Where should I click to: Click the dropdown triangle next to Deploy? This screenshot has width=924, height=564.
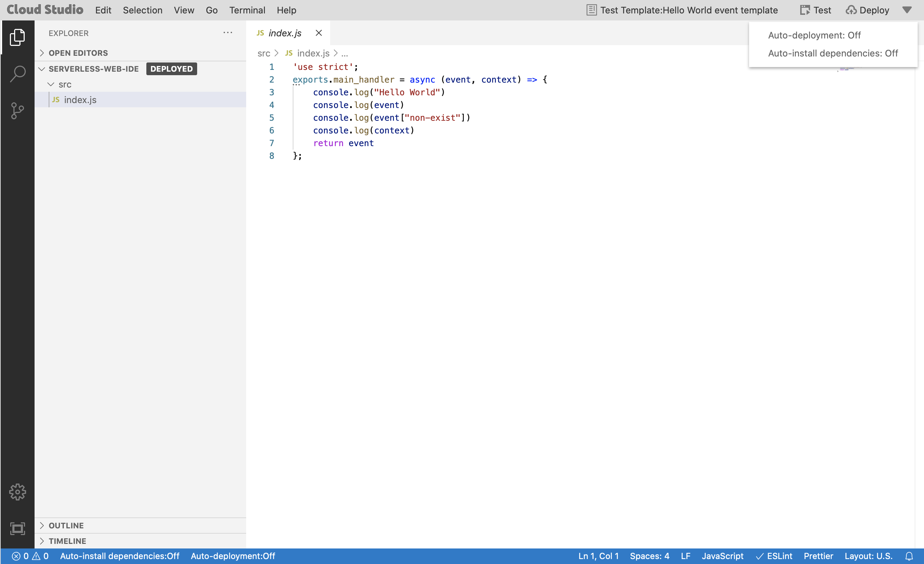(907, 10)
